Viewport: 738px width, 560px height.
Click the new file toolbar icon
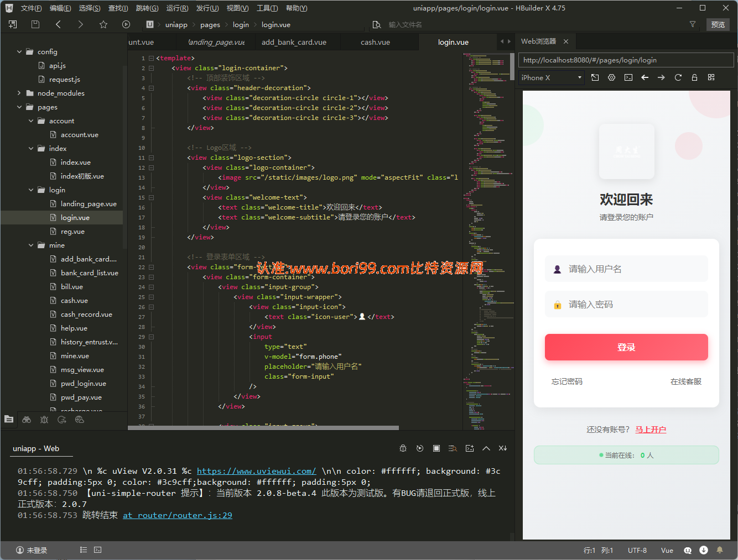pos(13,24)
